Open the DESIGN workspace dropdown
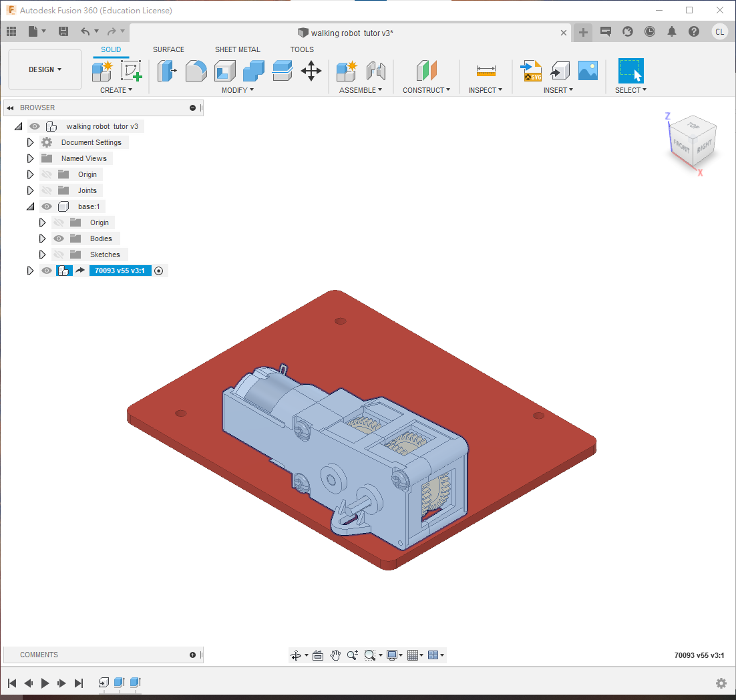The image size is (736, 700). coord(45,69)
